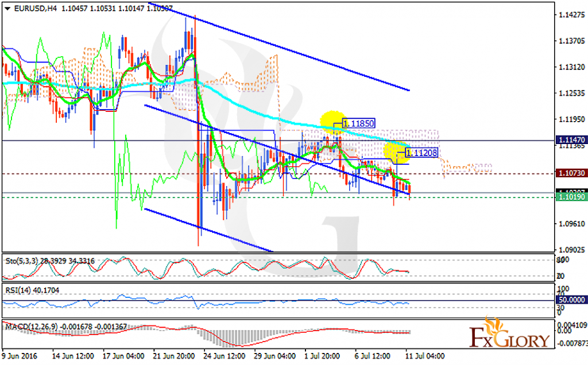Click the 29 Jun 04:00 time label

(x=275, y=356)
